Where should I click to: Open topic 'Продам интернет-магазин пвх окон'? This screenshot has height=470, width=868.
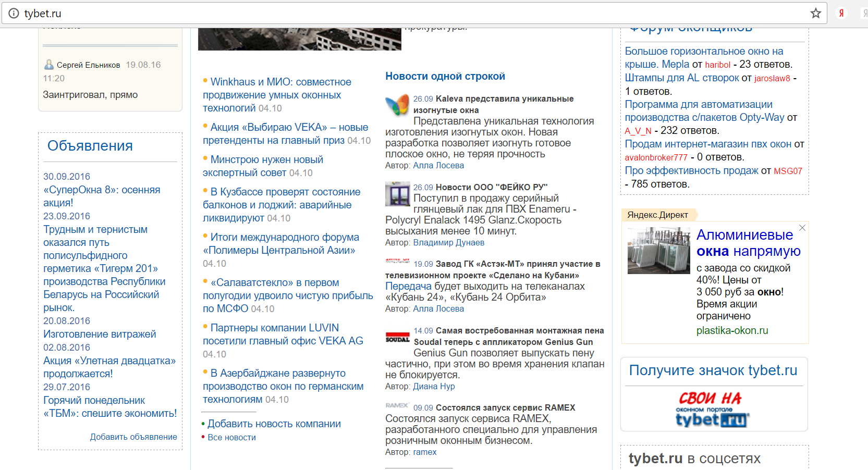tap(708, 144)
